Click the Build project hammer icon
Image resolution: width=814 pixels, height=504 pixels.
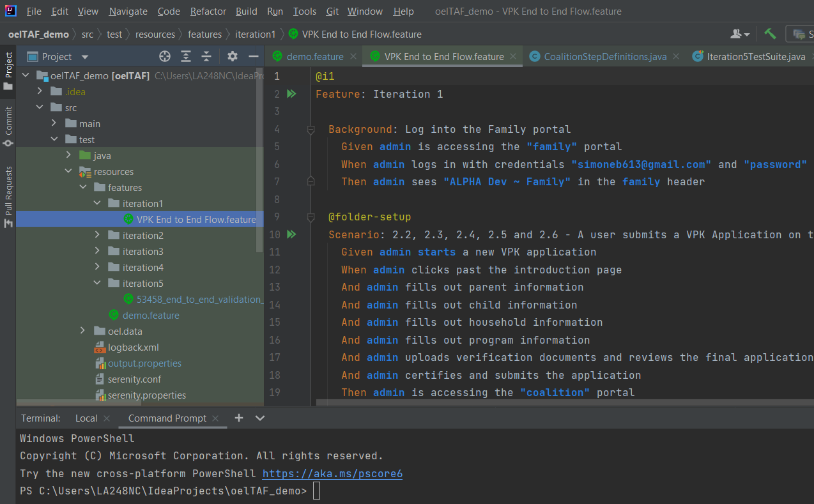click(770, 34)
